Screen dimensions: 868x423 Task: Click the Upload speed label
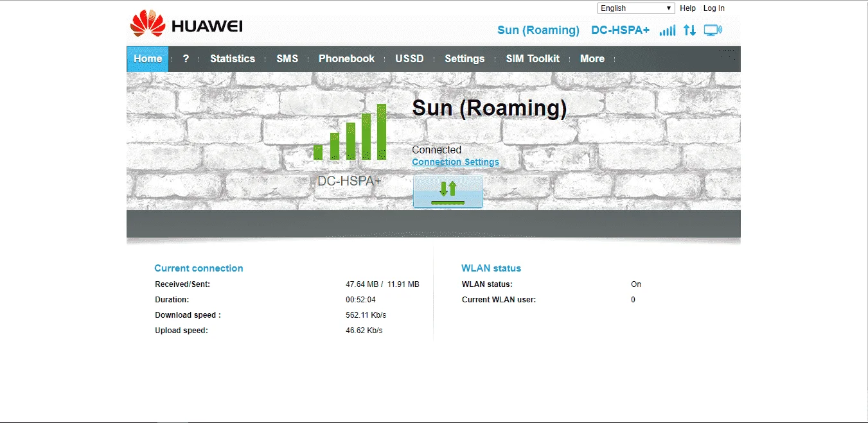coord(181,331)
